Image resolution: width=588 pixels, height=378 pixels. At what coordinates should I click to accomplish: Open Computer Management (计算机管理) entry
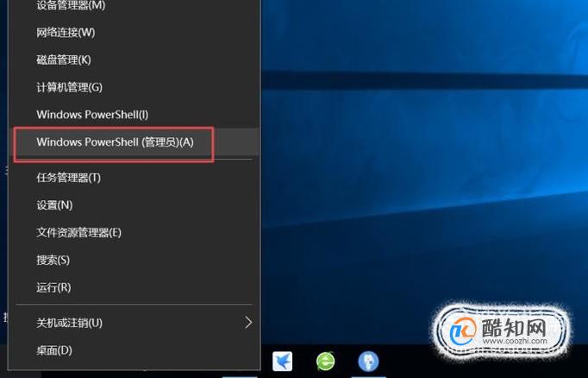click(134, 87)
